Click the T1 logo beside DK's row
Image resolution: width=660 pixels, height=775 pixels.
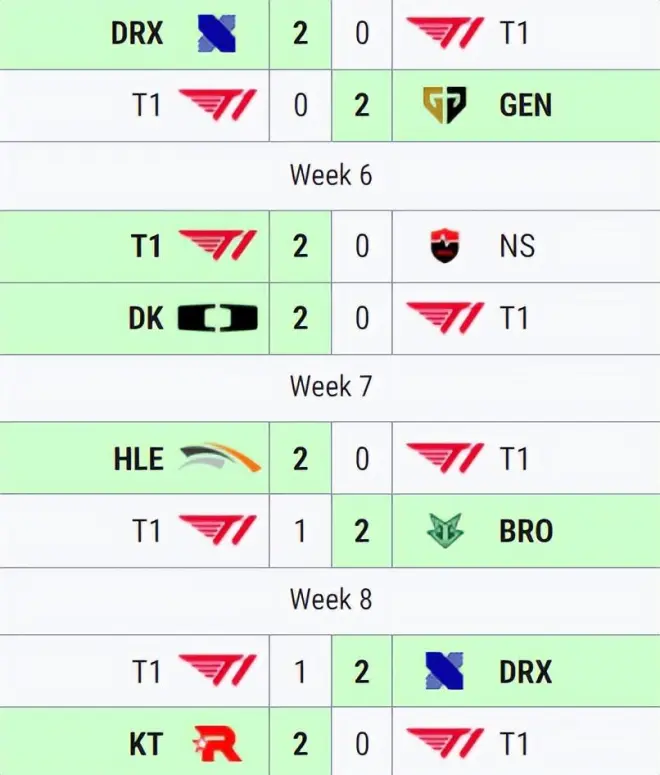tap(445, 318)
